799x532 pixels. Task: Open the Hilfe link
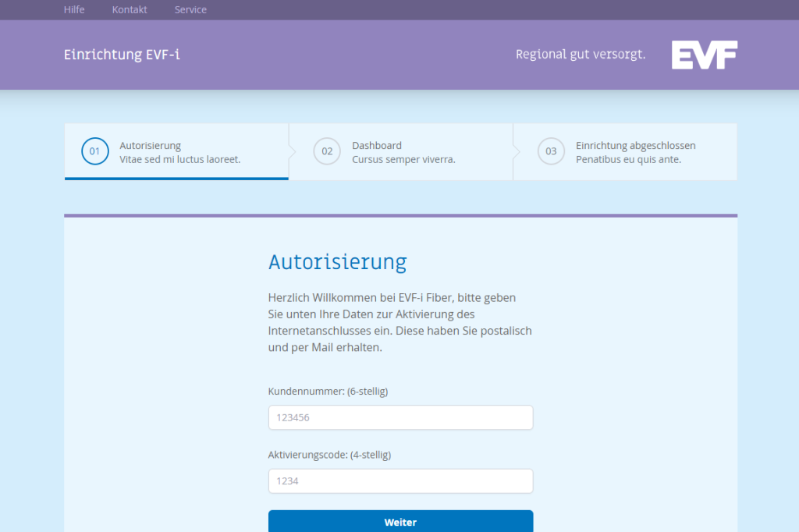74,10
